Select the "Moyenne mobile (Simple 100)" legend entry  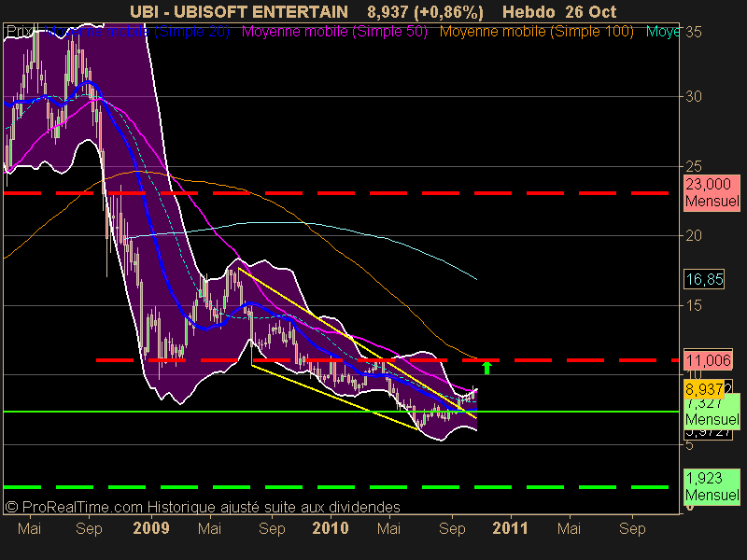(x=536, y=32)
